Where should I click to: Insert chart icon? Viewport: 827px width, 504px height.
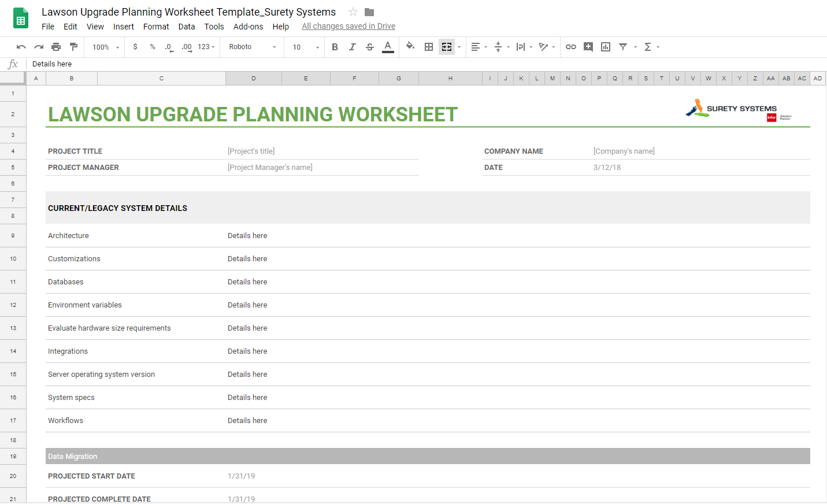click(x=606, y=47)
